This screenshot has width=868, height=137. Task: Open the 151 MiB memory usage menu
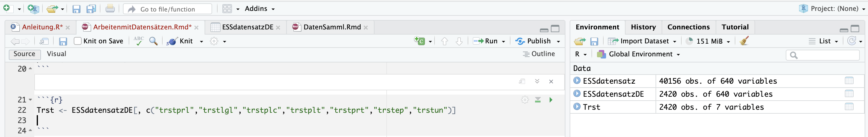708,41
